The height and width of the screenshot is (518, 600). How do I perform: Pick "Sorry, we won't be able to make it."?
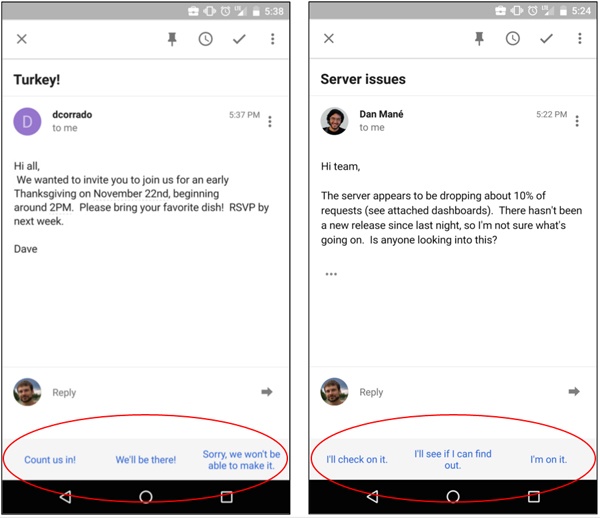pyautogui.click(x=241, y=459)
